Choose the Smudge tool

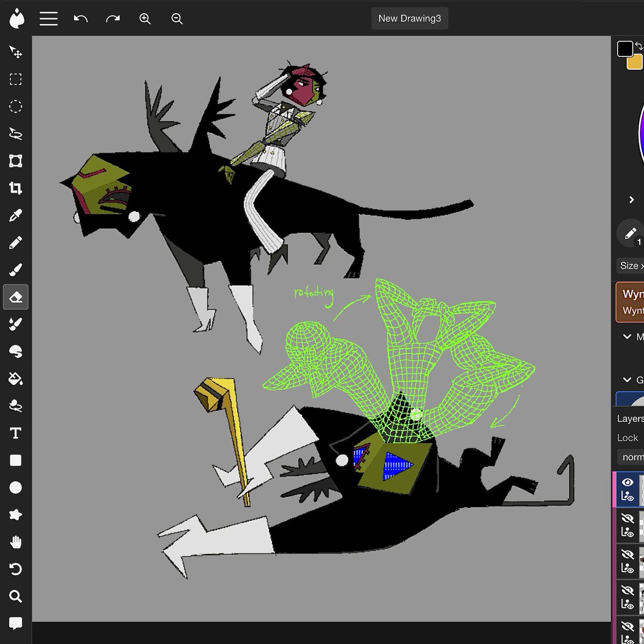click(x=16, y=352)
